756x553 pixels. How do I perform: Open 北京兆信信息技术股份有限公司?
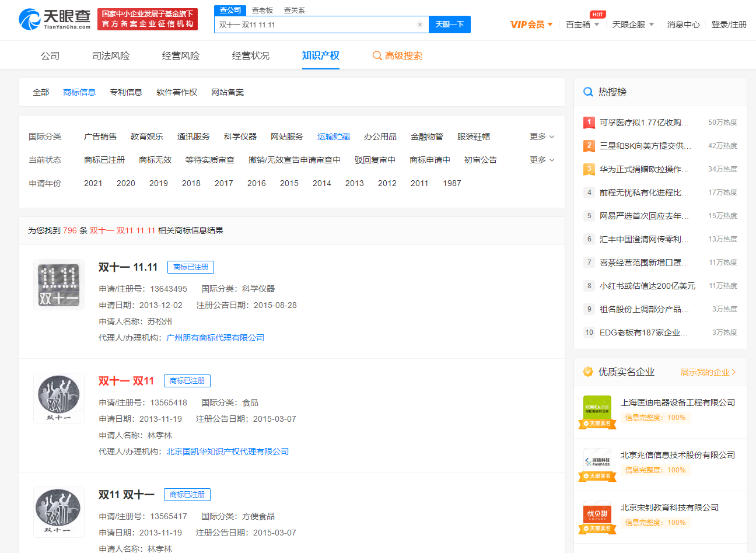coord(678,455)
